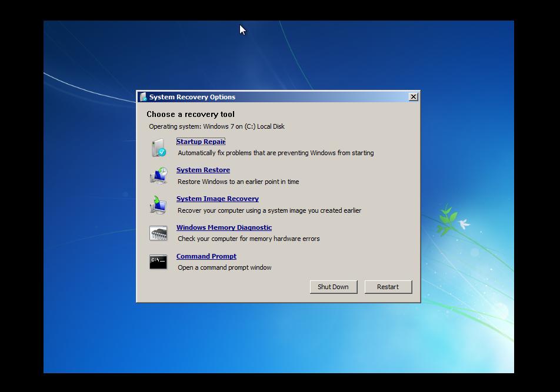Click the "Choose a recovery tool" heading
The height and width of the screenshot is (392, 560).
coord(191,114)
